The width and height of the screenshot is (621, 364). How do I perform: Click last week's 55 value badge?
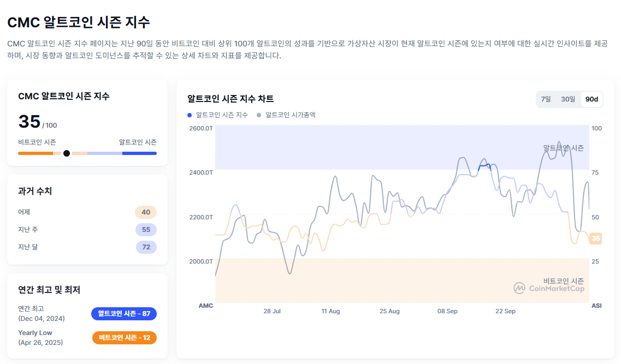tap(146, 230)
